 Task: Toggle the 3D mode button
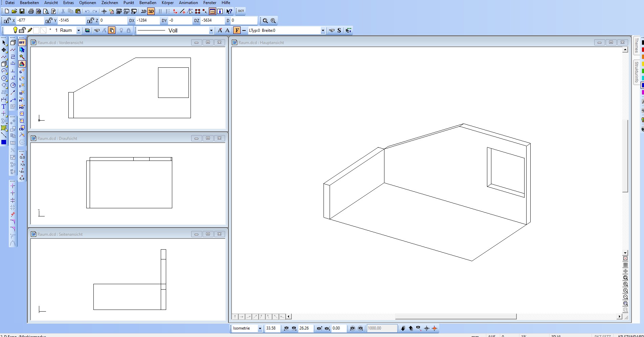(x=151, y=11)
